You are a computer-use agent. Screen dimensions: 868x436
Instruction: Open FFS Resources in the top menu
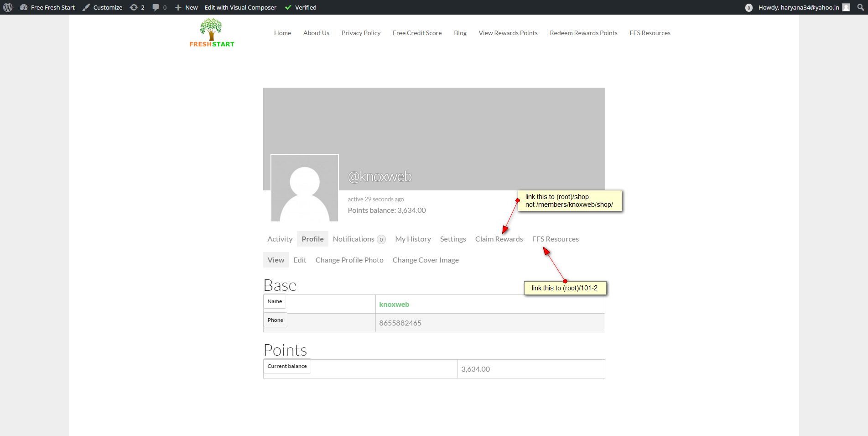tap(650, 33)
